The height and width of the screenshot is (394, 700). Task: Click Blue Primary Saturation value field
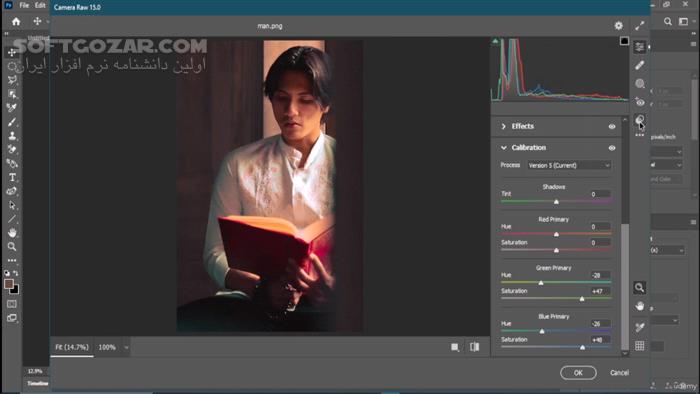[x=600, y=340]
